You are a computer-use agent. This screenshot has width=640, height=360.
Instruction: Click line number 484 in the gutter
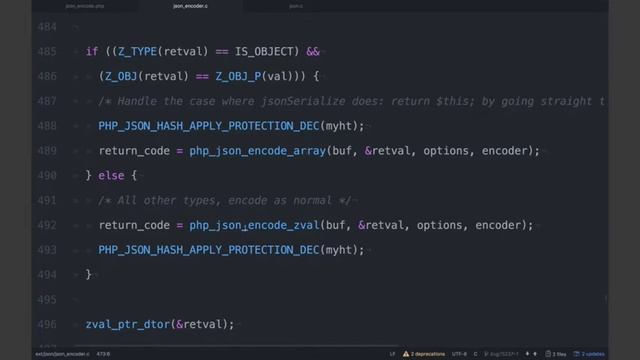point(47,27)
